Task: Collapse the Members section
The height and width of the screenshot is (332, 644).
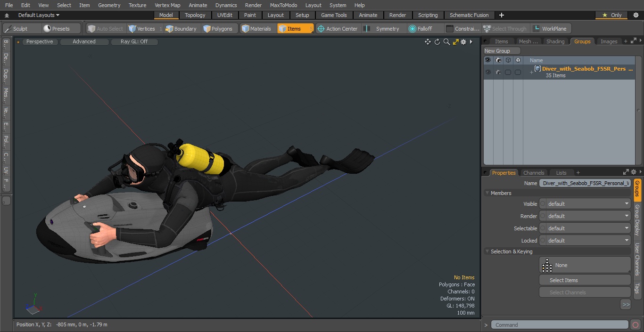Action: (x=487, y=193)
